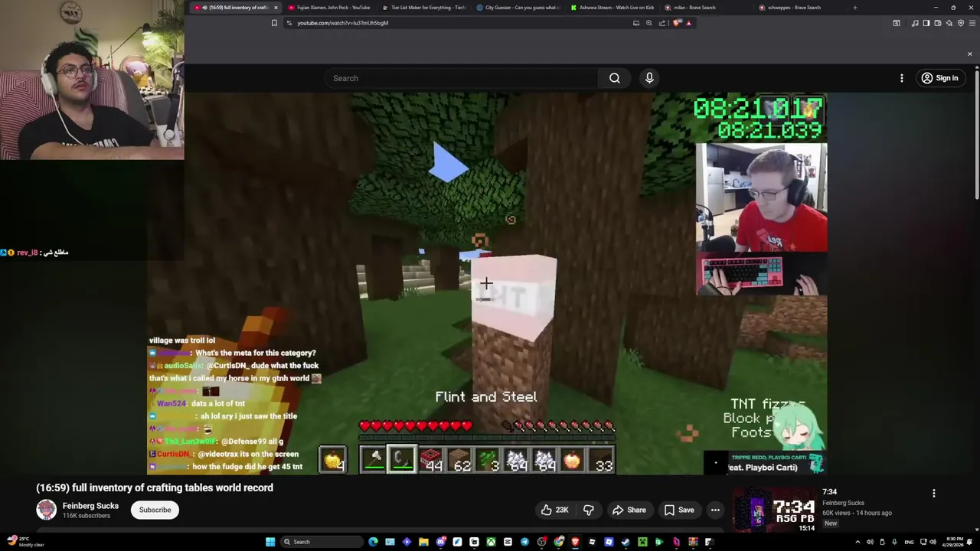Save the video to a playlist
980x551 pixels.
(x=678, y=510)
